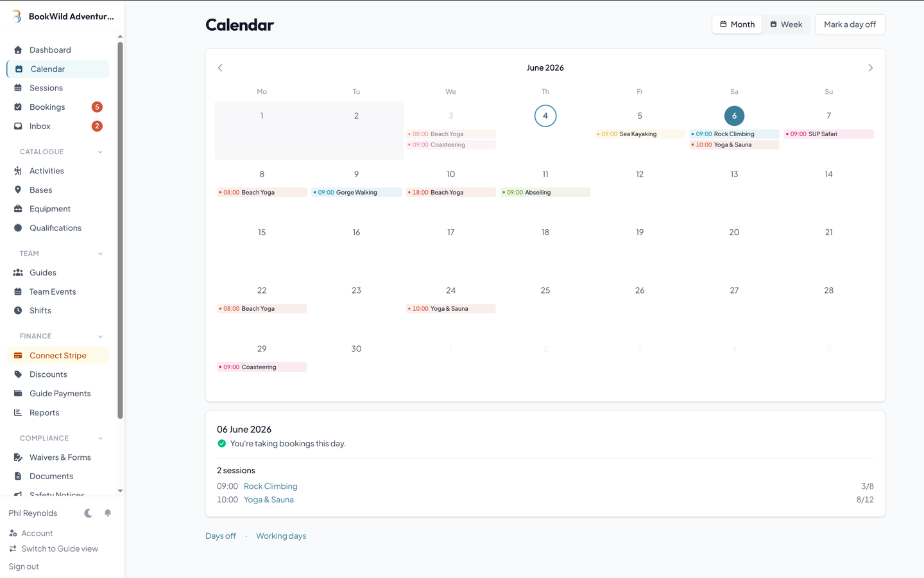Click the Working days link
The width and height of the screenshot is (924, 578).
(281, 536)
